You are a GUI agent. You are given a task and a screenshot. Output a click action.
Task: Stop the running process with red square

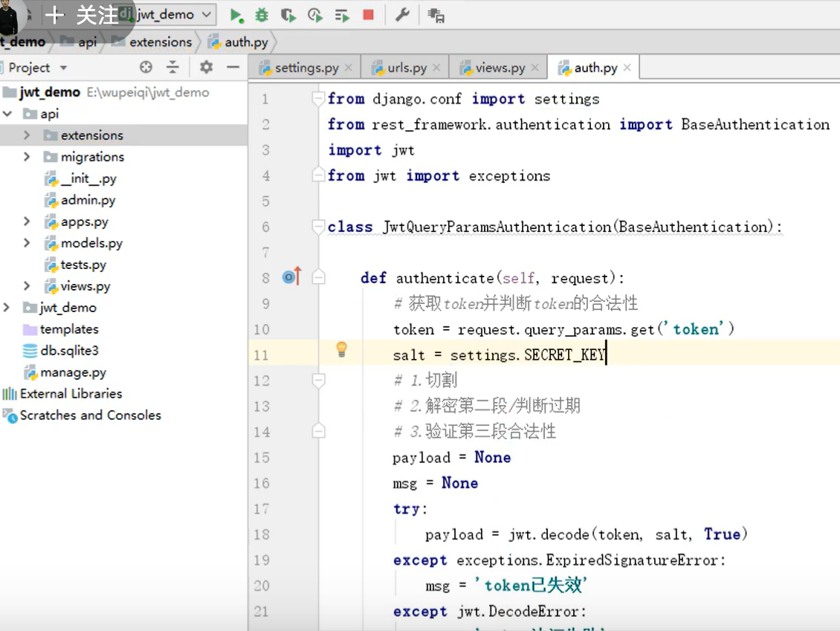coord(368,15)
